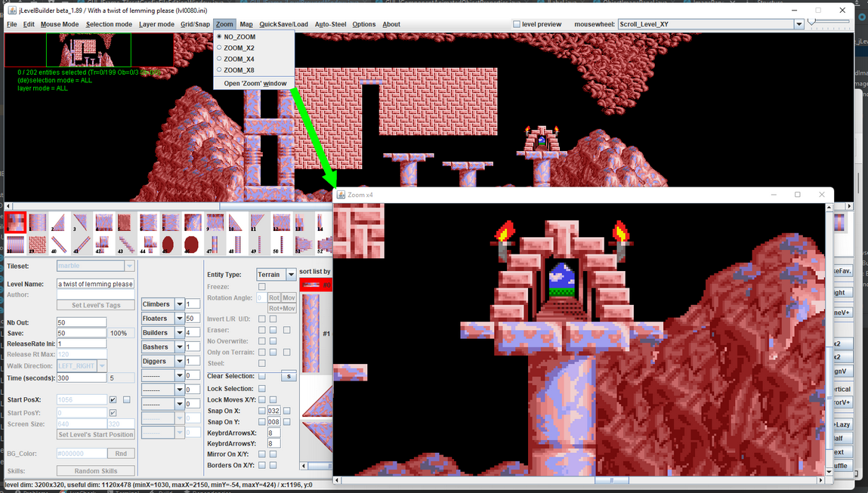Select red circle tile number 46
Screen dimensions: 868x493
192,244
